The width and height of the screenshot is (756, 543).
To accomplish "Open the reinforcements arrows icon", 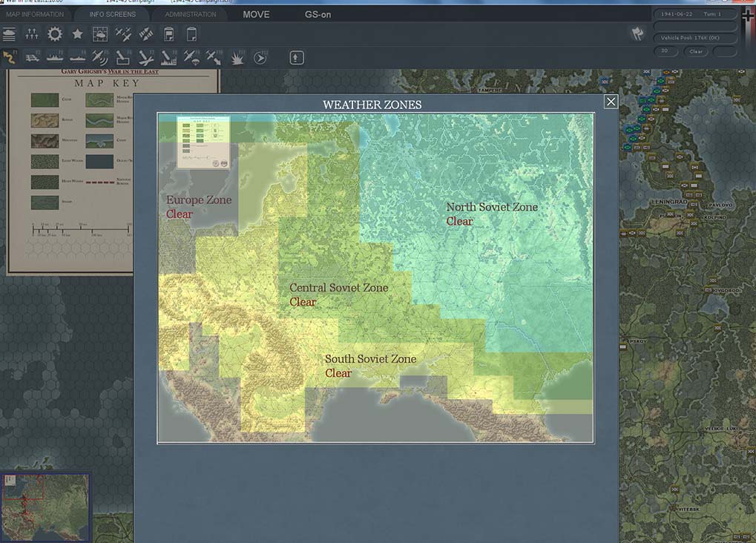I will (x=32, y=34).
